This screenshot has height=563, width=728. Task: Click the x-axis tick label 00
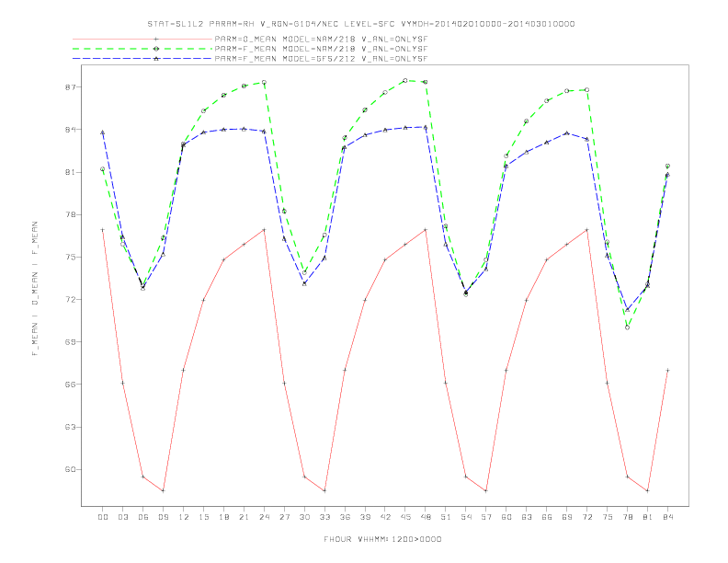(103, 517)
